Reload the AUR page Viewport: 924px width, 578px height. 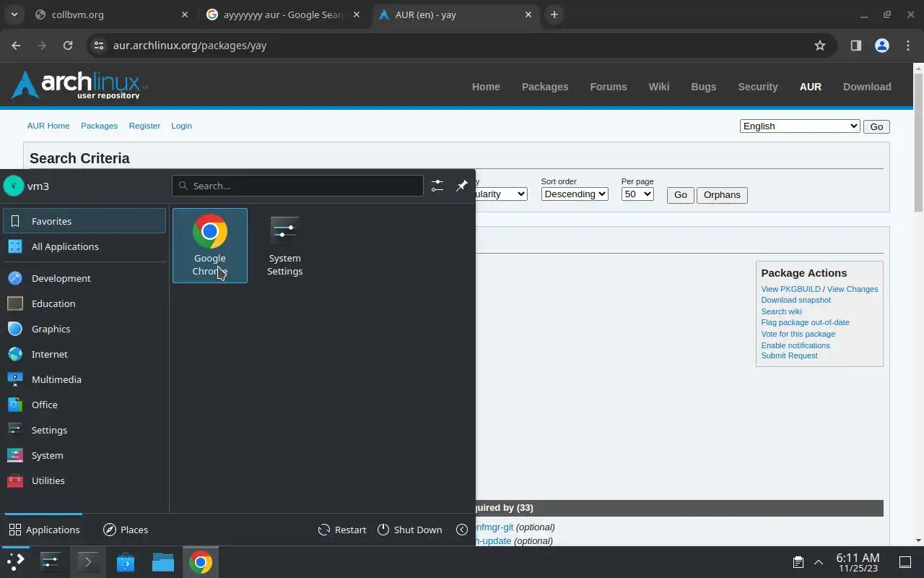click(x=68, y=46)
